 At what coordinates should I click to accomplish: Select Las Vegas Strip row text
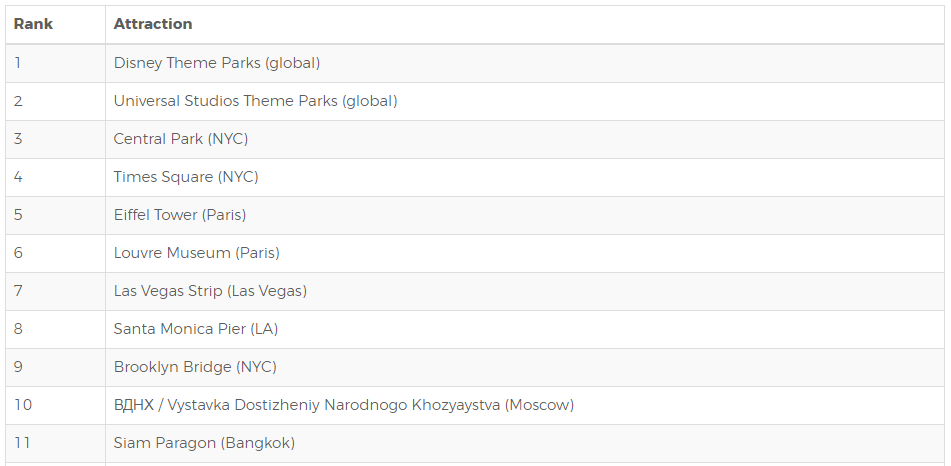point(210,291)
